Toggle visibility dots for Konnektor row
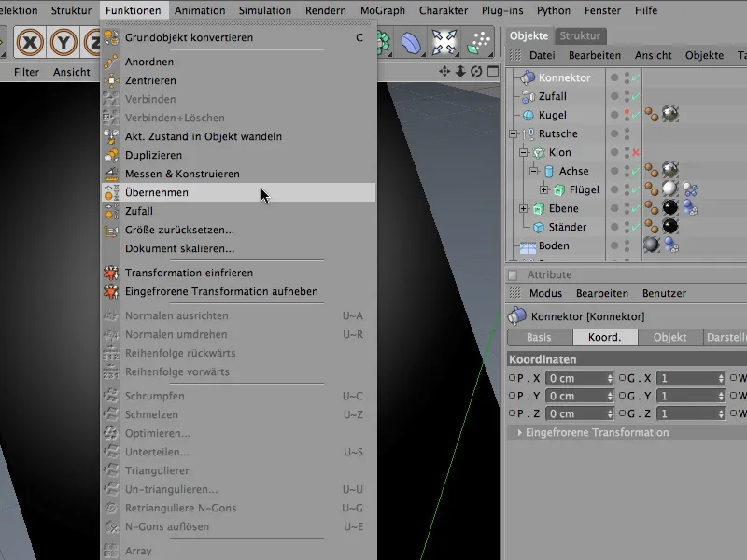This screenshot has width=747, height=560. point(627,77)
